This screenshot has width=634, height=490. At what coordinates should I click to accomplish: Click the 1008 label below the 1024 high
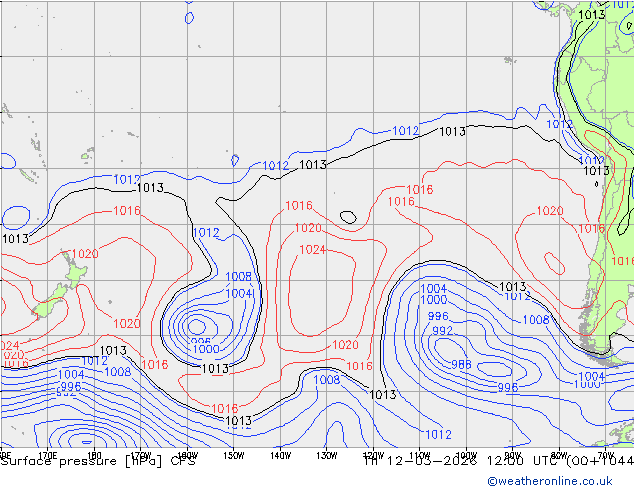coord(327,380)
